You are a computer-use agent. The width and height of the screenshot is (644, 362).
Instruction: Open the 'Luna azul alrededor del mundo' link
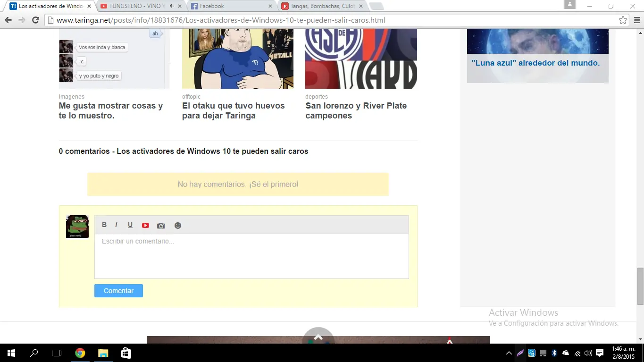[535, 63]
